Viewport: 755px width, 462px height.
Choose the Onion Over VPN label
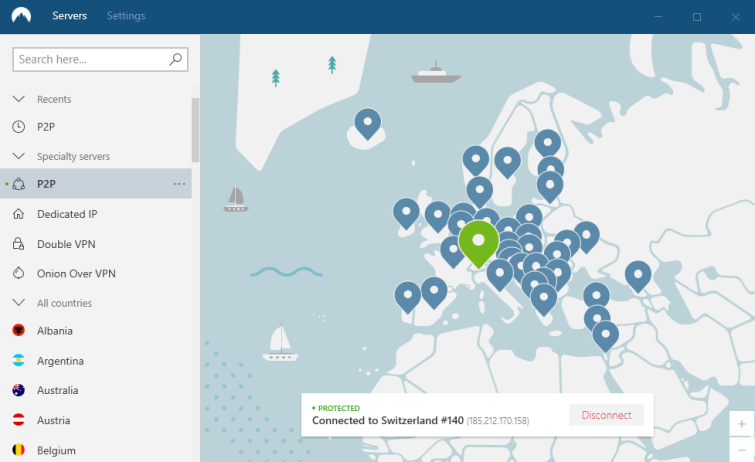coord(76,274)
